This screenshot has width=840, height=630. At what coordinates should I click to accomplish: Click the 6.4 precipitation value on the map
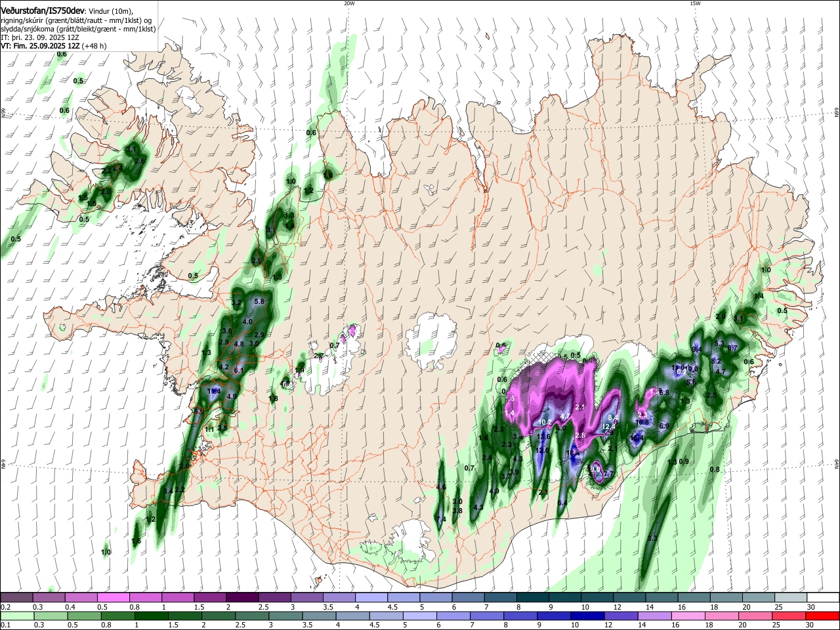tap(562, 503)
